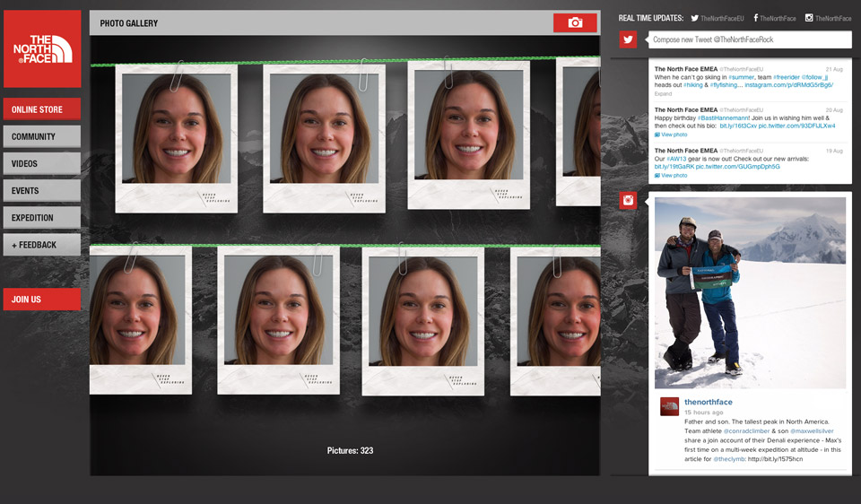Viewport: 861px width, 504px height.
Task: Open the TheNorthFace Facebook link
Action: pyautogui.click(x=778, y=19)
